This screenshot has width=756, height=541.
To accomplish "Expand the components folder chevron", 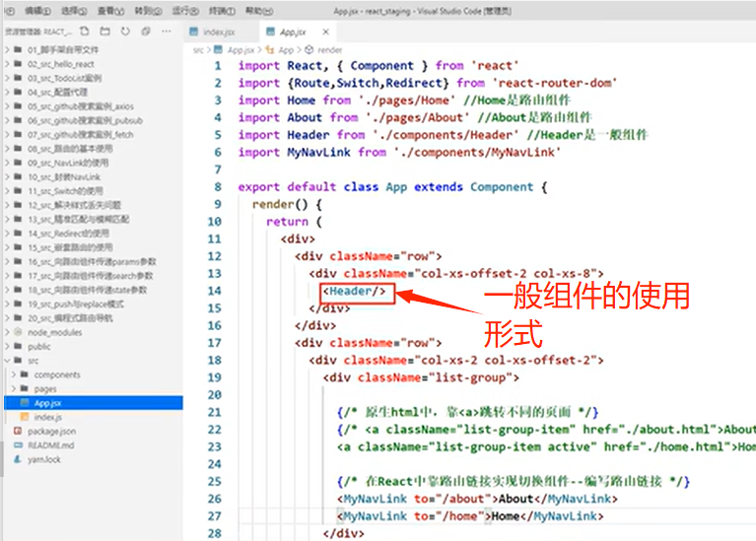I will click(x=14, y=374).
